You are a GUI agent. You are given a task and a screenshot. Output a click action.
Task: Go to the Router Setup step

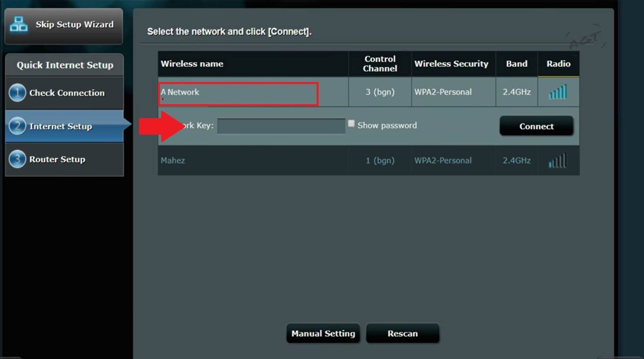(x=57, y=159)
